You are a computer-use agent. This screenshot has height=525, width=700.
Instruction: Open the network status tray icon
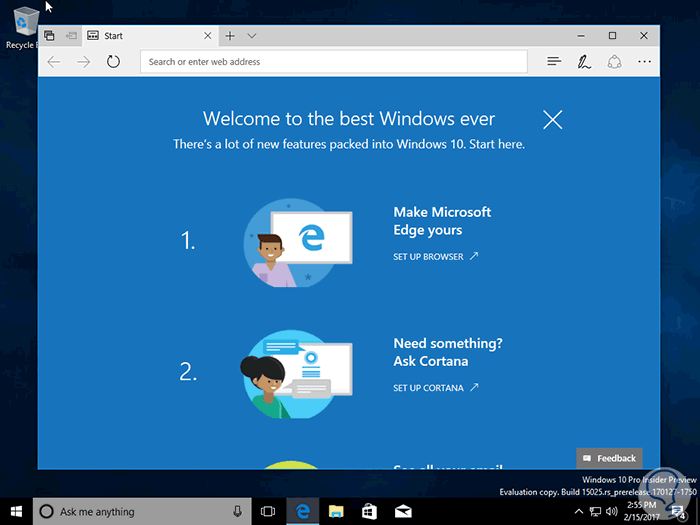coord(595,512)
